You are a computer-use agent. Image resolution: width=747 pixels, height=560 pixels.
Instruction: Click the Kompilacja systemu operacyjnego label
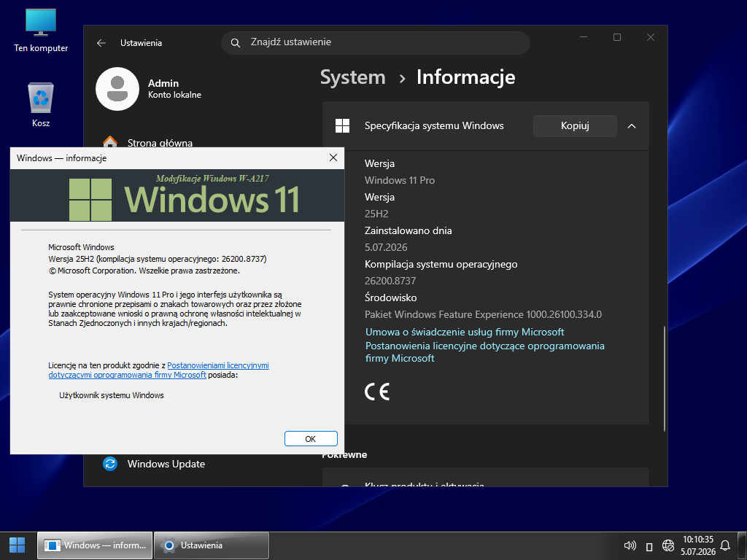pyautogui.click(x=441, y=264)
